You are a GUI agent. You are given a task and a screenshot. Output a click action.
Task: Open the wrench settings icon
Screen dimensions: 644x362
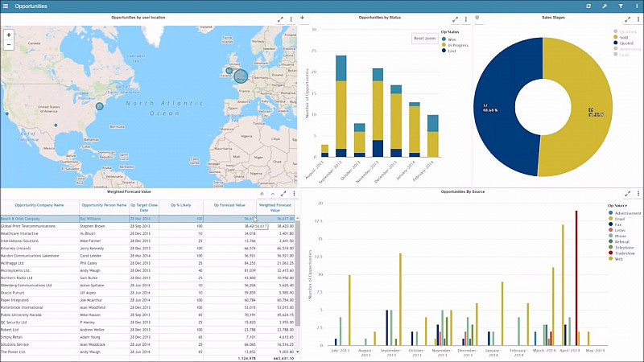(605, 6)
